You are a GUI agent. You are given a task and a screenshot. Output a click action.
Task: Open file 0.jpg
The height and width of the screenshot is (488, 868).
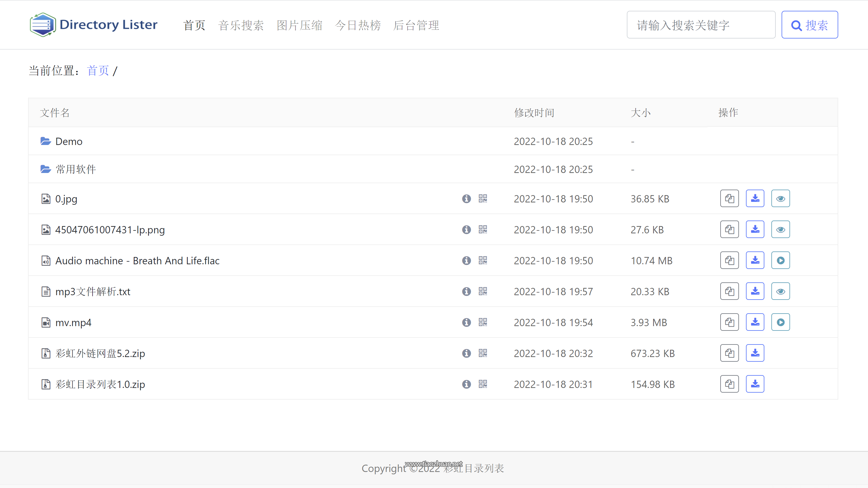66,199
